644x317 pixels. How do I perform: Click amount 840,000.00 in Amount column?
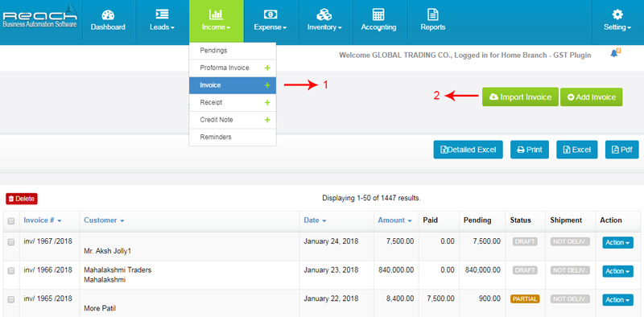click(x=396, y=270)
